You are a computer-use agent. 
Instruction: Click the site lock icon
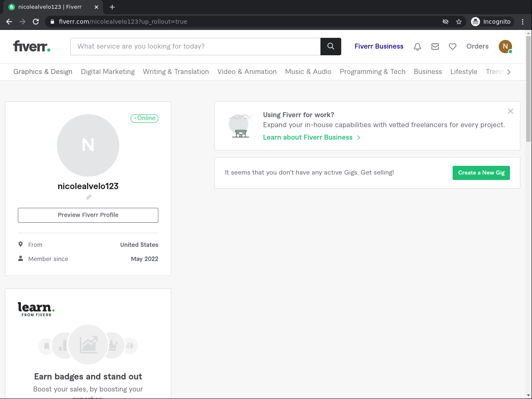[52, 22]
